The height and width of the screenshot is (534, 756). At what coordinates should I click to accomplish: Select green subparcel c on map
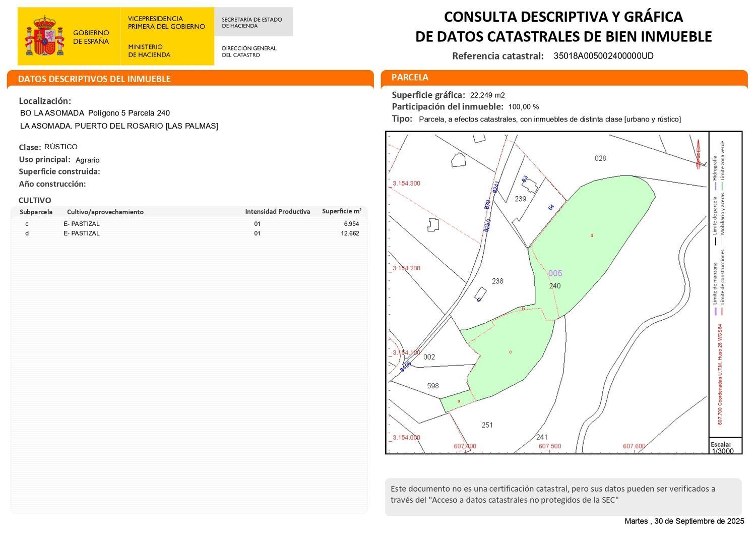[x=509, y=353]
